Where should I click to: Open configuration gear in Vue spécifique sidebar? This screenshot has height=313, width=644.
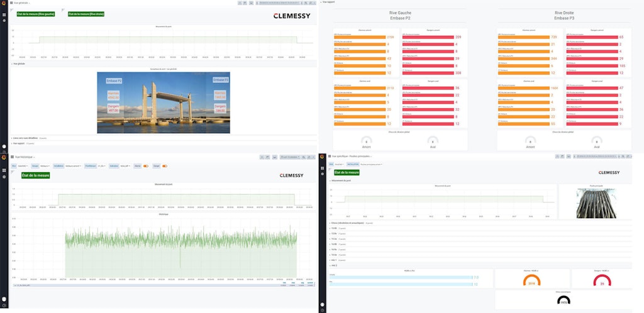[323, 174]
